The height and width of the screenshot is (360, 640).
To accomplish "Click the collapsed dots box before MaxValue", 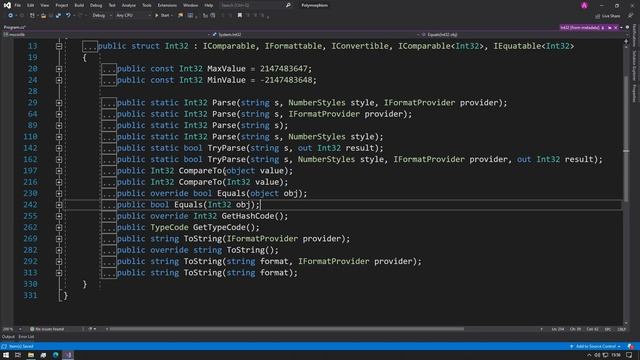I will click(109, 69).
